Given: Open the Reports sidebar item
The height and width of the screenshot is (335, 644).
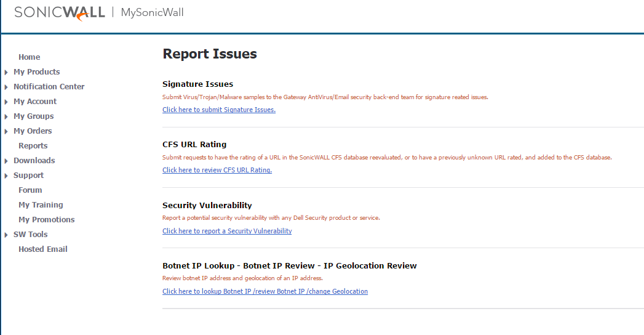Looking at the screenshot, I should (x=33, y=146).
